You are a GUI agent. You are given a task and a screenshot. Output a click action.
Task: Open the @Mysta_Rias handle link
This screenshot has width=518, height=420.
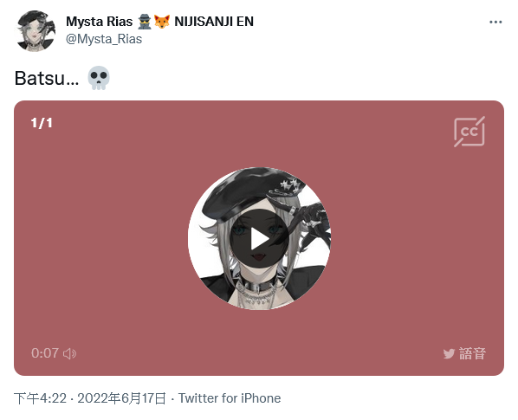pyautogui.click(x=104, y=39)
